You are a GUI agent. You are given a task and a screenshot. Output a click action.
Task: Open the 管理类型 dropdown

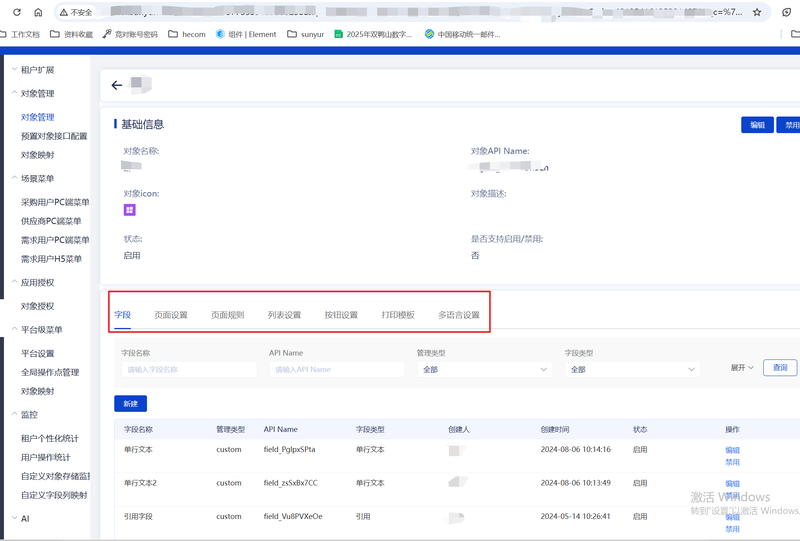[x=485, y=370]
